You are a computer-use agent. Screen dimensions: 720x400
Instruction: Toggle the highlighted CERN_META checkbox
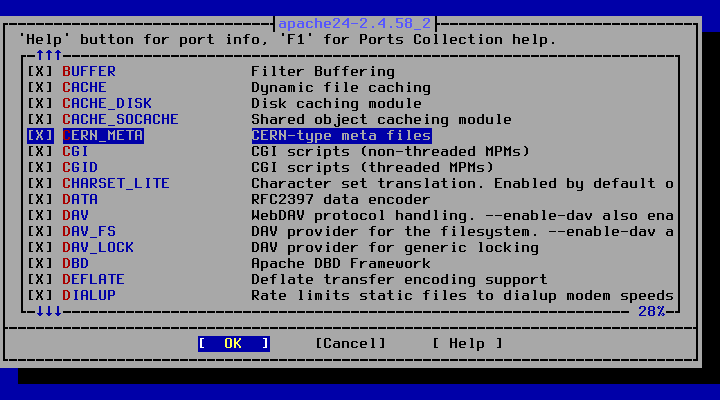point(40,135)
